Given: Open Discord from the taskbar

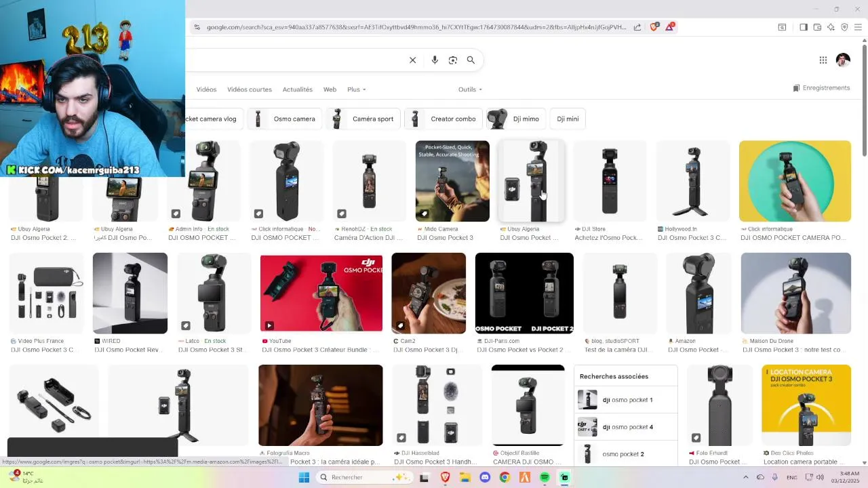Looking at the screenshot, I should pos(485,477).
